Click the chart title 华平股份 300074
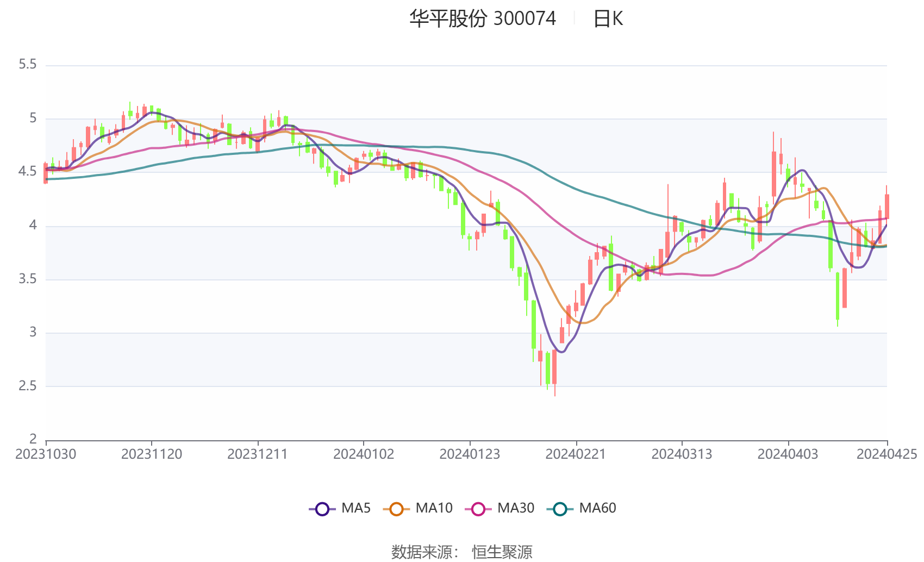Image resolution: width=924 pixels, height=562 pixels. 482,19
